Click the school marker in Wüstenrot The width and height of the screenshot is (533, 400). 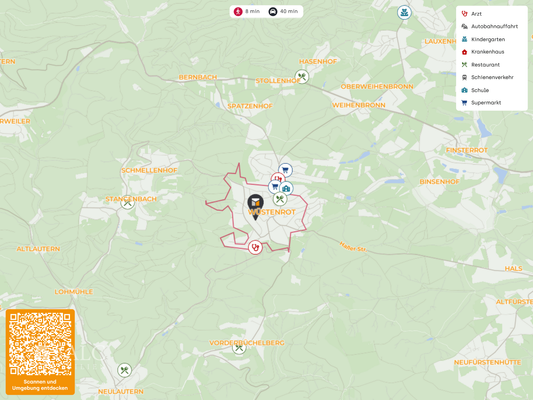pyautogui.click(x=286, y=188)
